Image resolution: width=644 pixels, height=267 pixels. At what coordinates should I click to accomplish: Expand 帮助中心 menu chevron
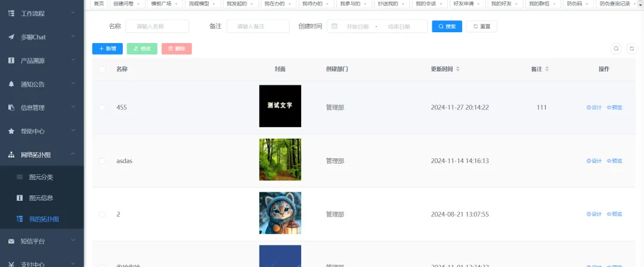point(73,131)
